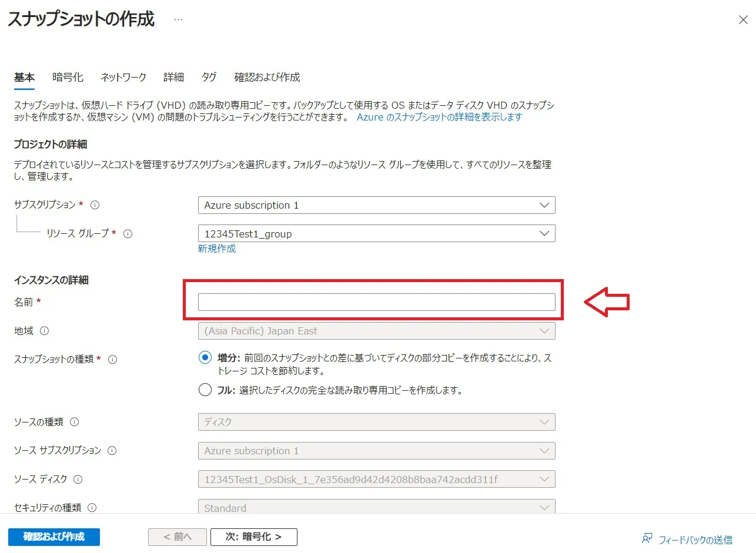Open the ソースの種類 ディスク dropdown
The width and height of the screenshot is (756, 553).
pyautogui.click(x=377, y=422)
